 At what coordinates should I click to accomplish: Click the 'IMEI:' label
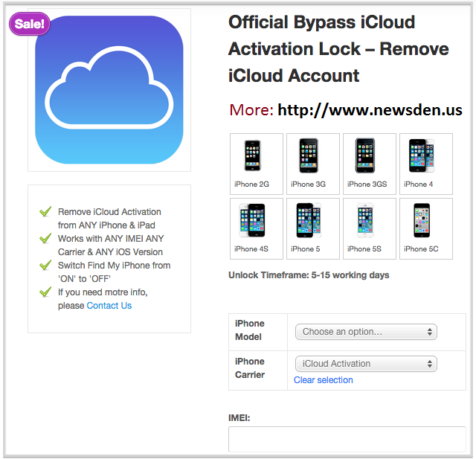tap(239, 418)
